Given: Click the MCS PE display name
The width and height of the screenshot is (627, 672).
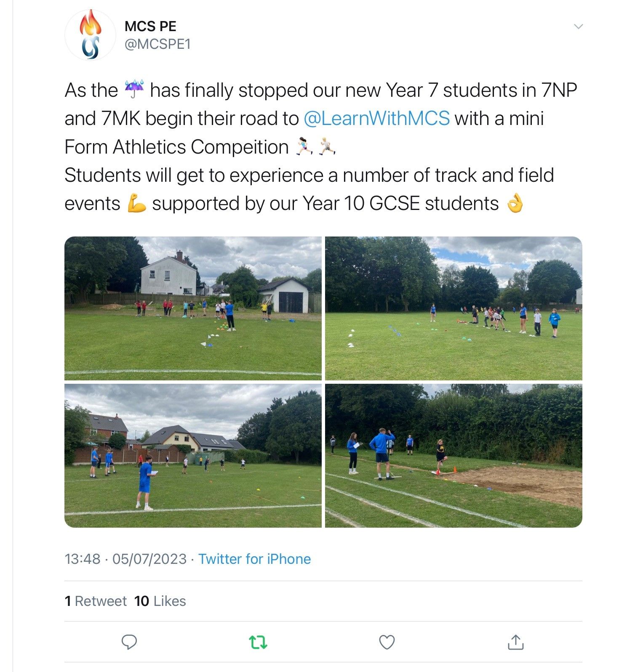Looking at the screenshot, I should coord(150,26).
